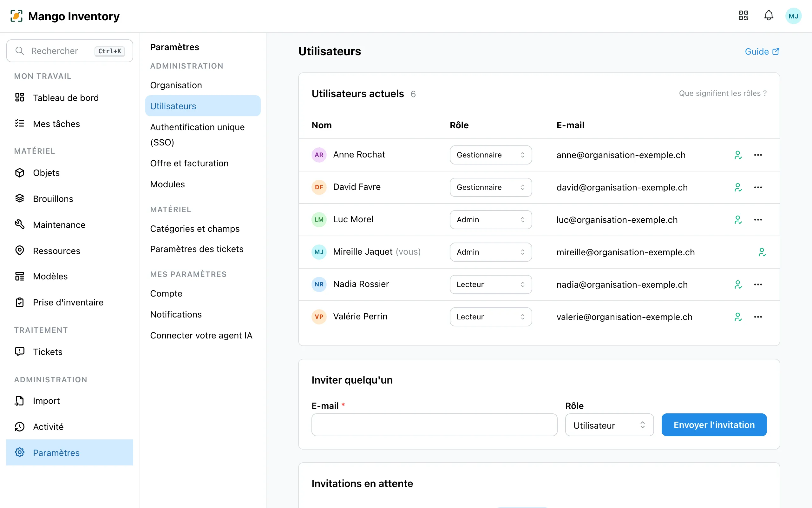Open more options for David Favre

click(758, 187)
